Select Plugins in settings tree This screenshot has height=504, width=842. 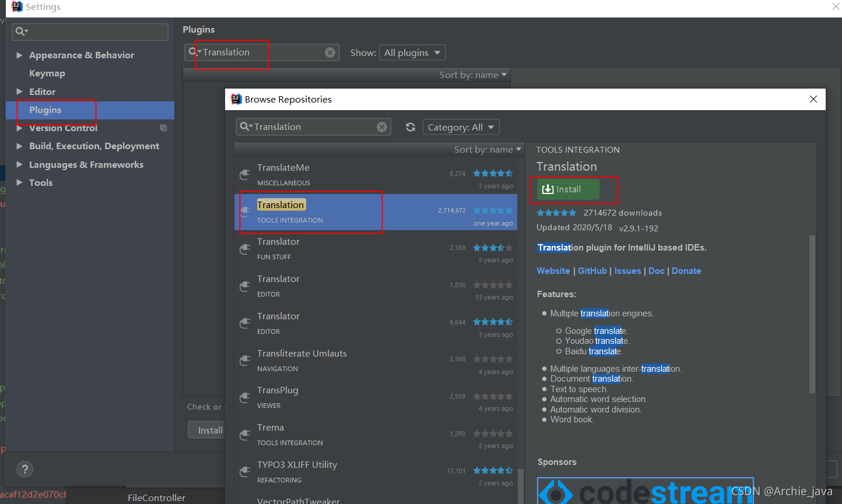(90, 110)
